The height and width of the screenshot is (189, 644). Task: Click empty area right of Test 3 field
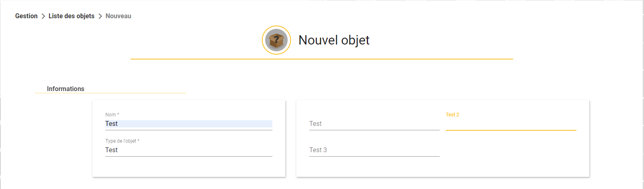511,150
